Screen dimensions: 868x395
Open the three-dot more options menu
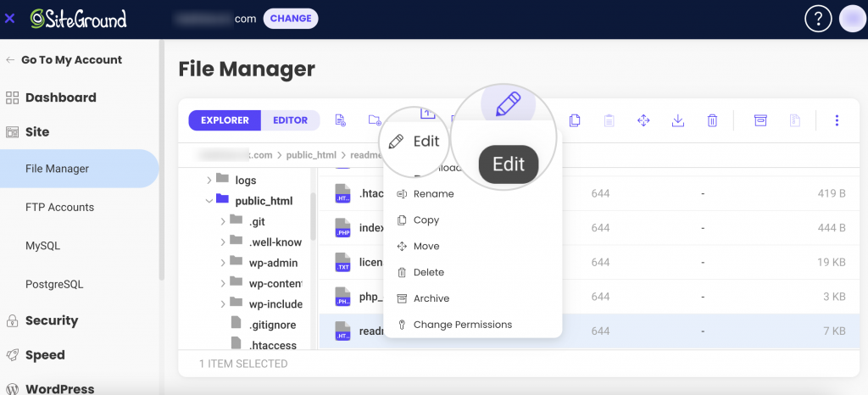tap(837, 120)
